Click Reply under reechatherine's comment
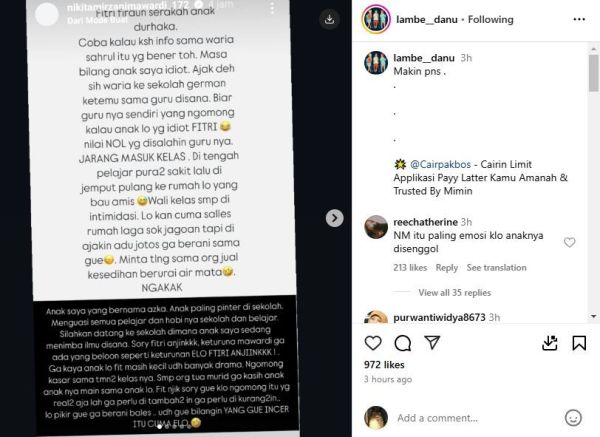The height and width of the screenshot is (437, 600). click(447, 268)
